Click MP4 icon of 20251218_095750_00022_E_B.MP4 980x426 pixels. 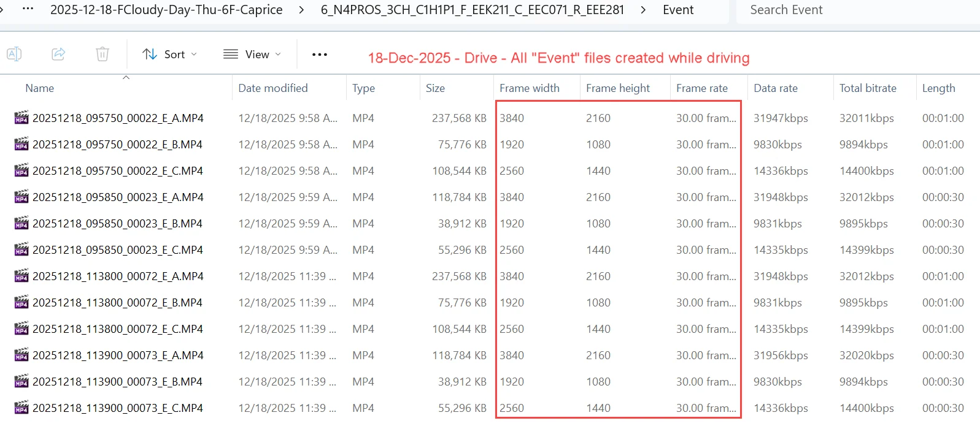[x=21, y=143]
